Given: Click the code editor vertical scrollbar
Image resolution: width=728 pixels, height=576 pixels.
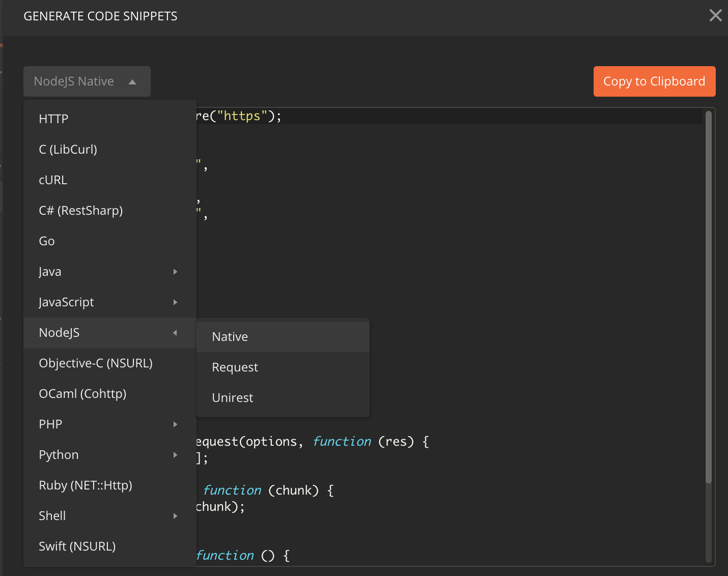Looking at the screenshot, I should [x=708, y=297].
